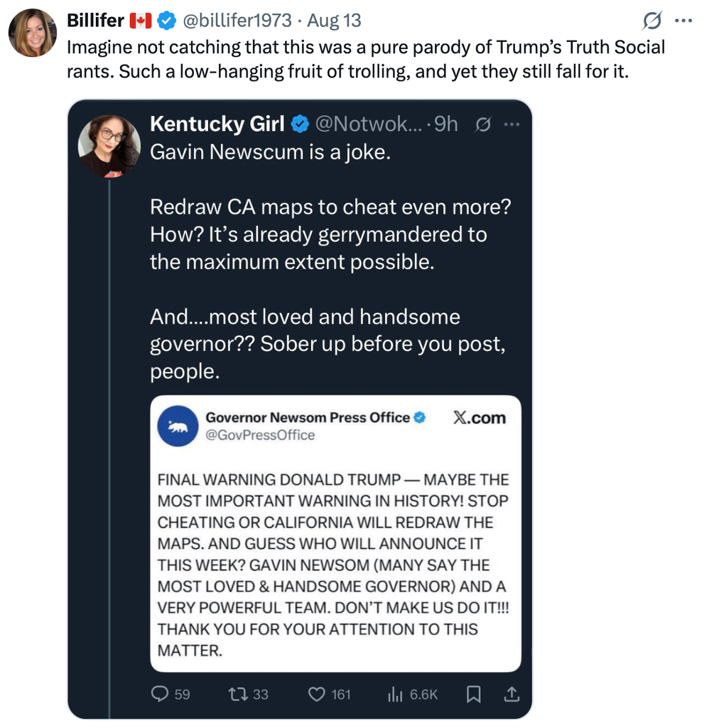Screen dimensions: 714x728
Task: Open the Billifer display name link
Action: (95, 21)
